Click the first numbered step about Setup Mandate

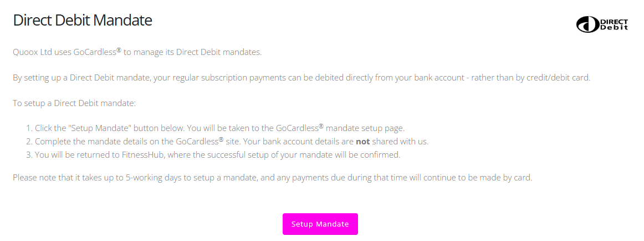(220, 128)
